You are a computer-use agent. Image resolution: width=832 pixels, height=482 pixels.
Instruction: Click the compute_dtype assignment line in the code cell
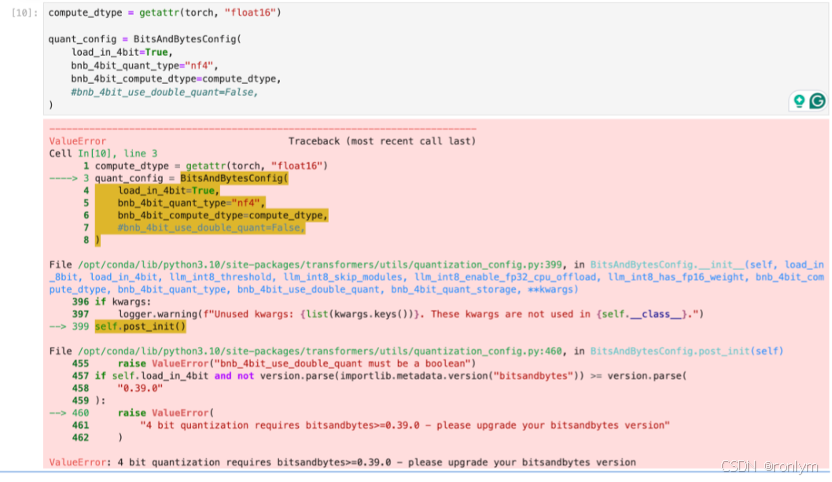point(164,12)
